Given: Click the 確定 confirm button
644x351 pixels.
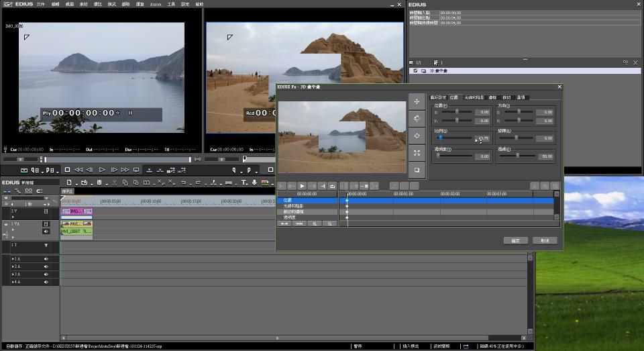Looking at the screenshot, I should [x=515, y=240].
